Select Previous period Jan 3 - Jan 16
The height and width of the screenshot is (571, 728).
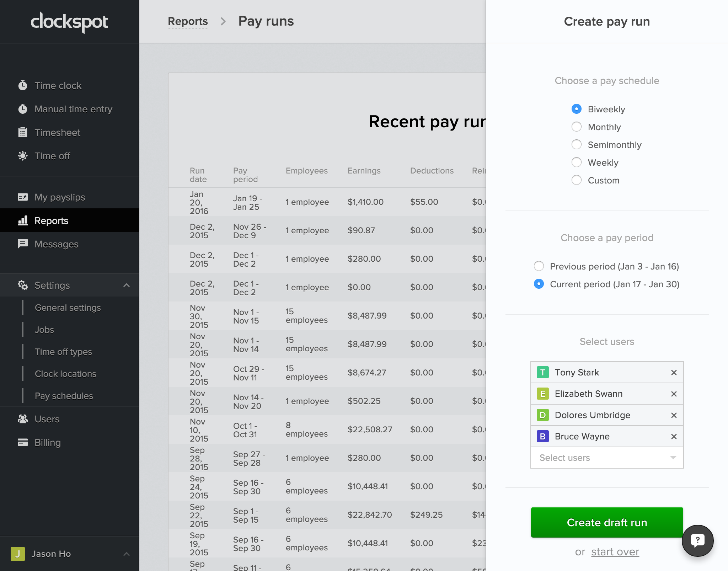(x=539, y=266)
